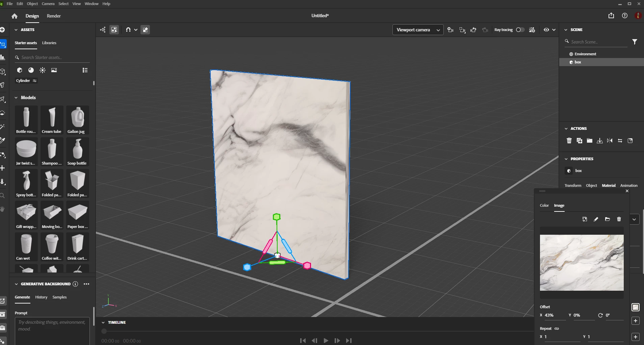This screenshot has height=345, width=644.
Task: Filter assets by Images picture icon
Action: [x=54, y=70]
